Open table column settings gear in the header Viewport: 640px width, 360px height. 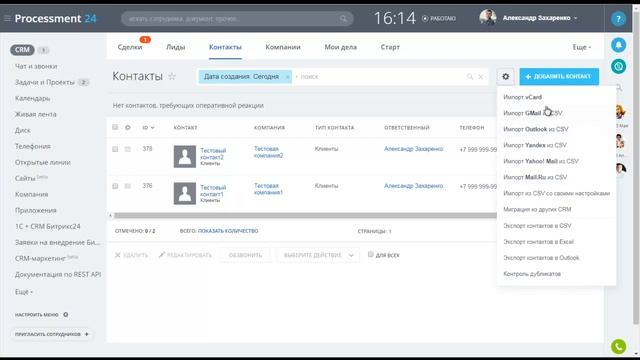click(128, 127)
